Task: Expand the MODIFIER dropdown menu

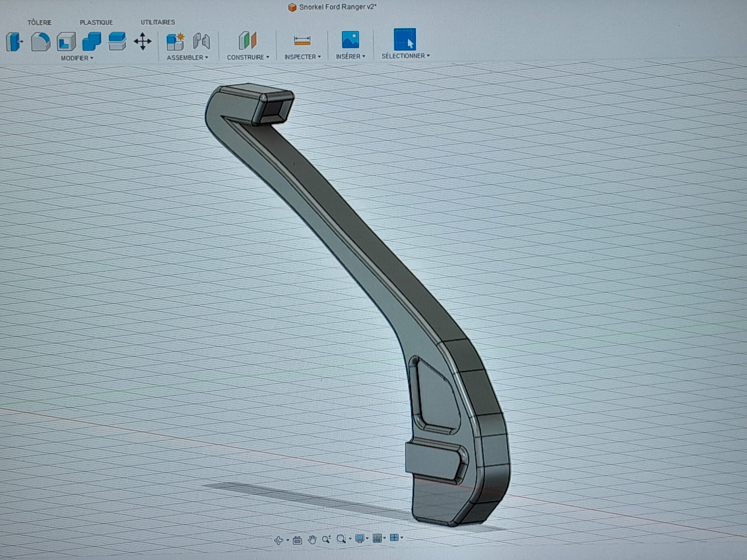Action: point(77,58)
